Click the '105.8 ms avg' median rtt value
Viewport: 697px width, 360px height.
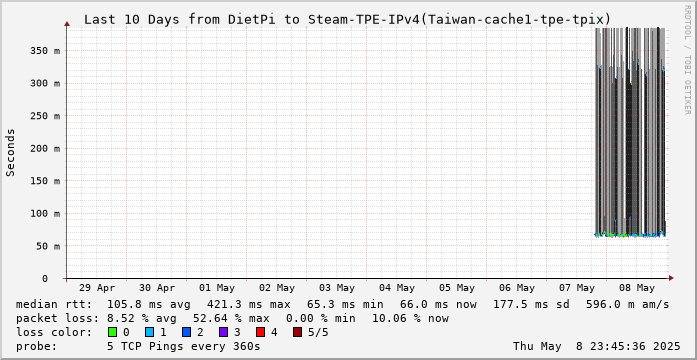click(149, 305)
